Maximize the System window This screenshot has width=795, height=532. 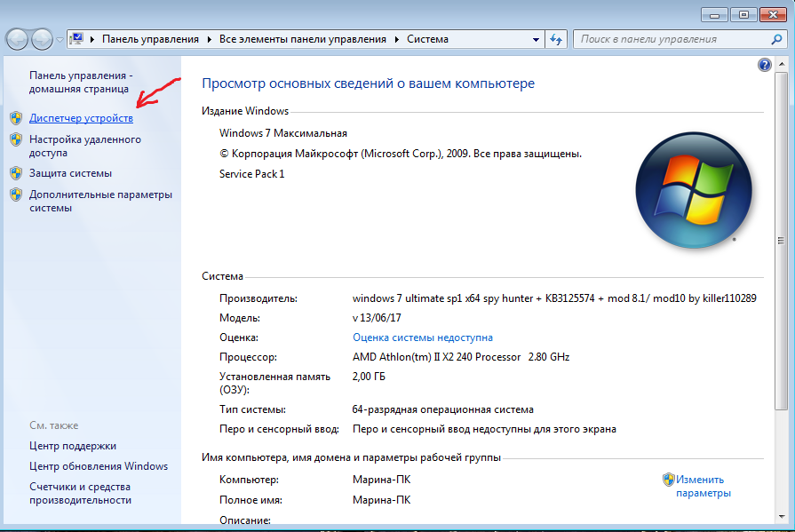[x=743, y=15]
